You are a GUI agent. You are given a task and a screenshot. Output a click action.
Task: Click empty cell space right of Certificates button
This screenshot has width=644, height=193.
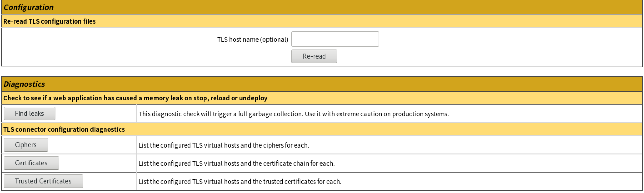[97, 163]
